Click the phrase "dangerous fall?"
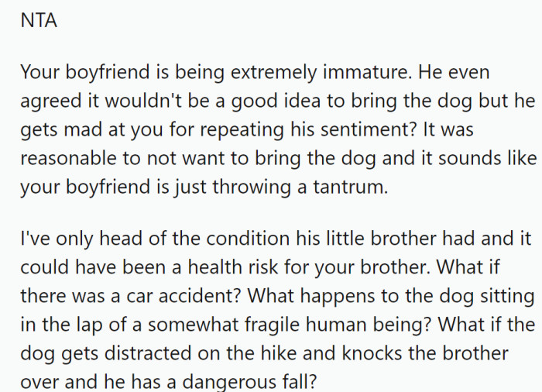 (249, 382)
